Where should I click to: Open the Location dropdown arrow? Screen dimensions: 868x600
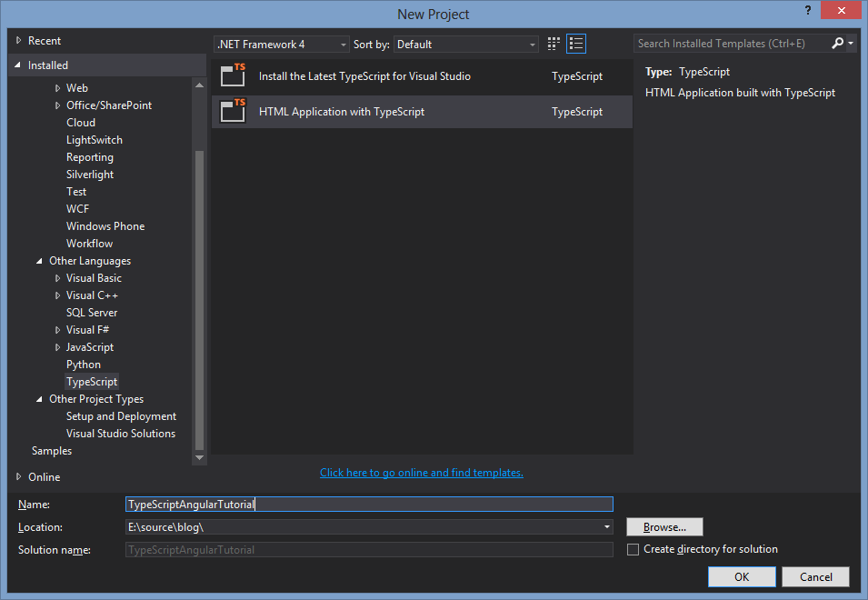tap(605, 526)
